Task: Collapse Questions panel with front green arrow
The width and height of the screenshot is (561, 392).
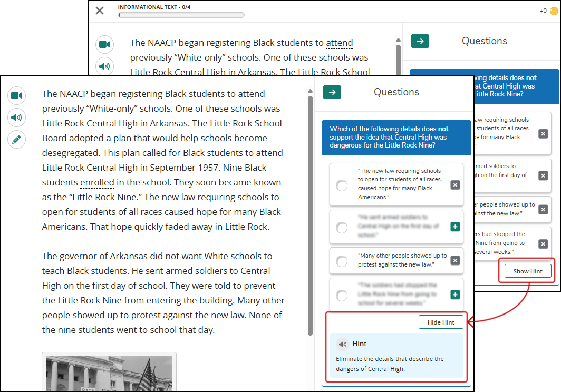Action: click(x=332, y=92)
